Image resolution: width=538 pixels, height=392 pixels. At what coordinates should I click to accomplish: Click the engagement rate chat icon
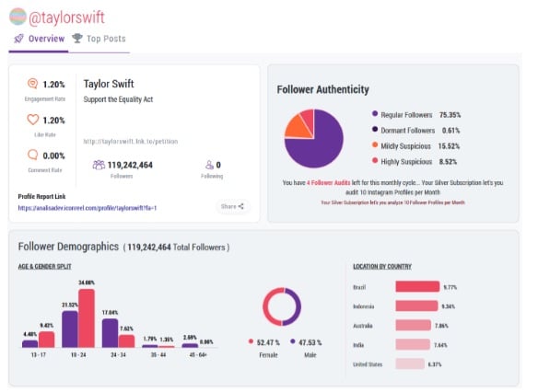pyautogui.click(x=32, y=83)
